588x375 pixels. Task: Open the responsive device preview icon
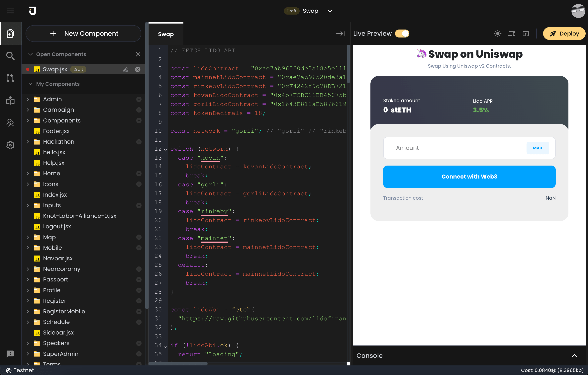[512, 34]
